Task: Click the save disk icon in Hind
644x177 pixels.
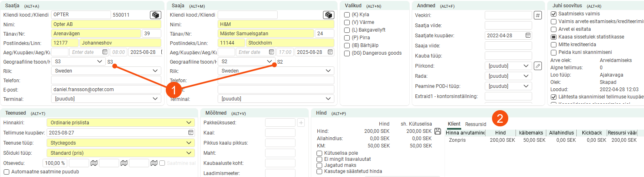Action: pyautogui.click(x=438, y=131)
